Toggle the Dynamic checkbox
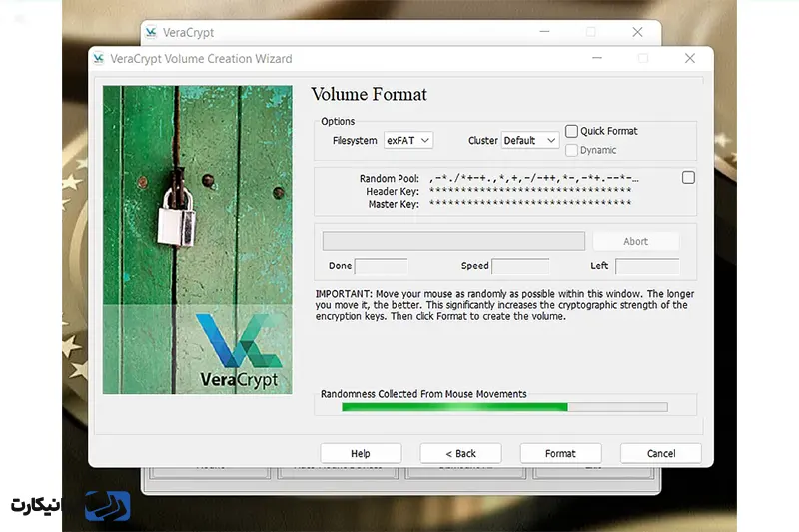799x532 pixels. [x=571, y=150]
